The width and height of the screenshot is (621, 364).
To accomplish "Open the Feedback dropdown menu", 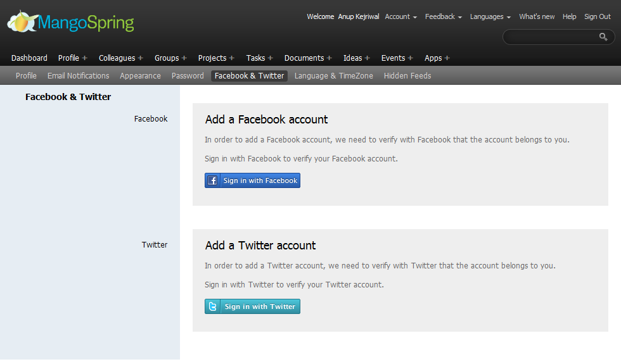I will [443, 16].
